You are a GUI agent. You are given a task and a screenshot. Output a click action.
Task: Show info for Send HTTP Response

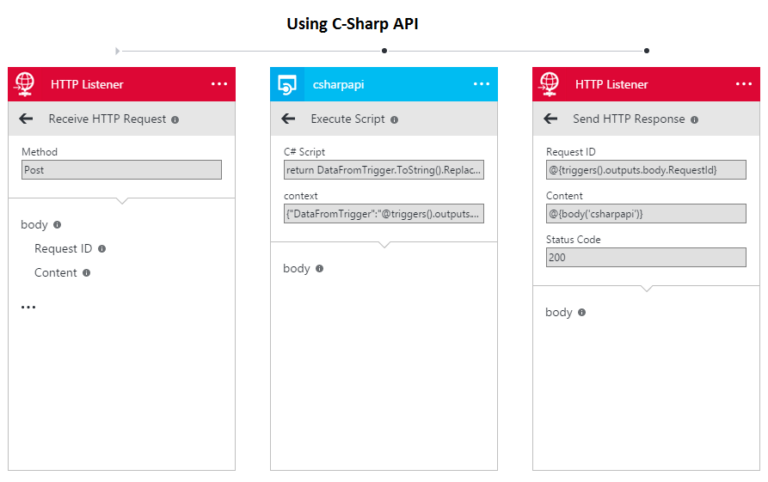[694, 120]
